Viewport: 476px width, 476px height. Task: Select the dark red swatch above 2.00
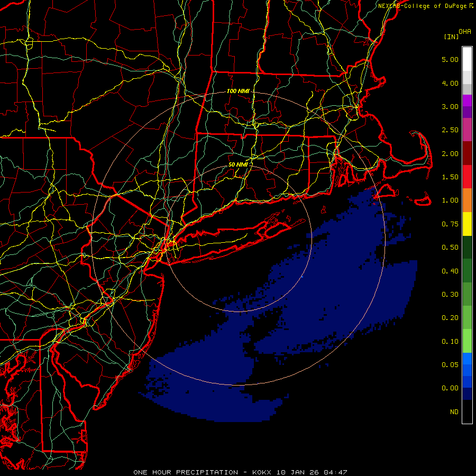click(x=467, y=153)
